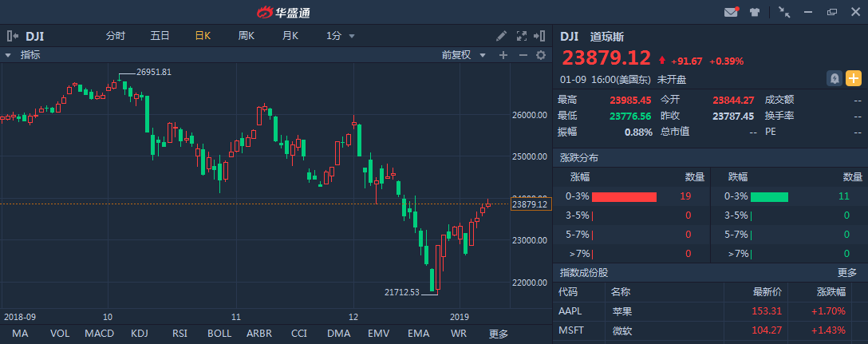Toggle the compact window mode icon
868x344 pixels.
tap(784, 12)
